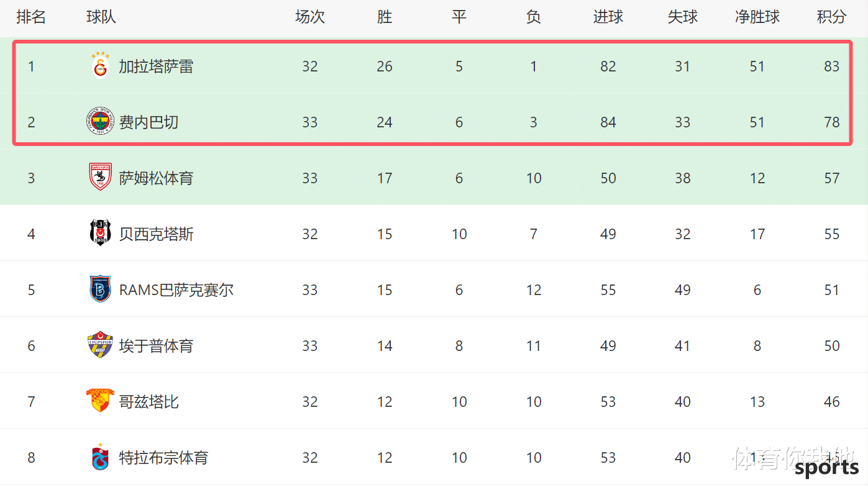
Task: Select team RAMS巴萨克赛尔
Action: (x=176, y=290)
